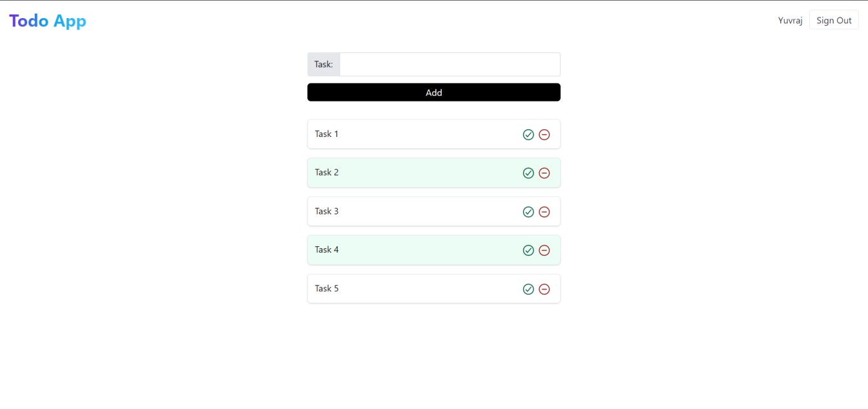This screenshot has width=868, height=409.
Task: Click the Task 3 item label
Action: tap(327, 211)
